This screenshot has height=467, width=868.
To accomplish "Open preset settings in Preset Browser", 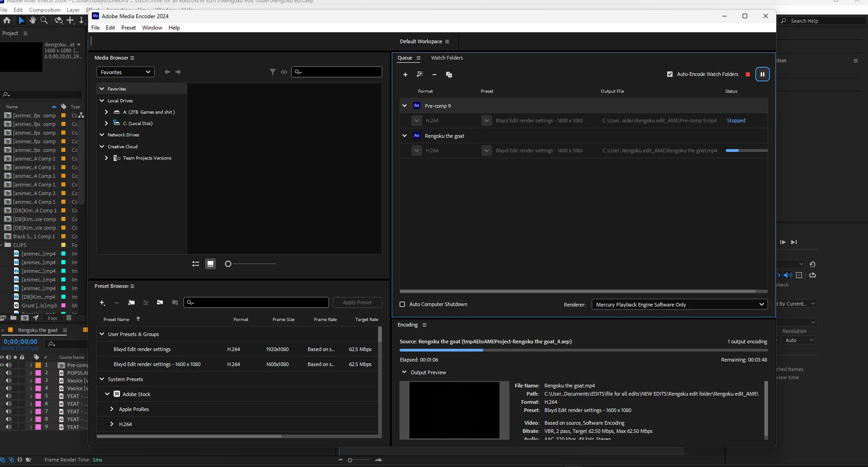I will [x=146, y=303].
